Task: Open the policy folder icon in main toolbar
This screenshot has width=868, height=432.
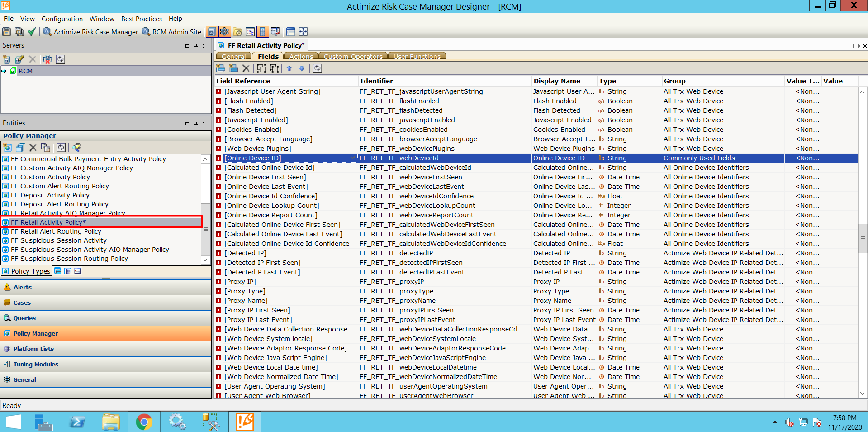Action: click(x=237, y=32)
